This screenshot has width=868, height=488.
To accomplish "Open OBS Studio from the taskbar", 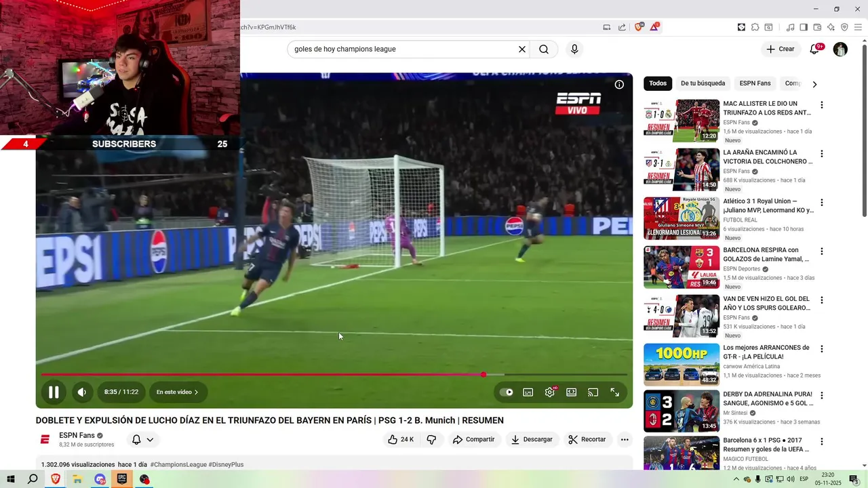I will point(144,479).
